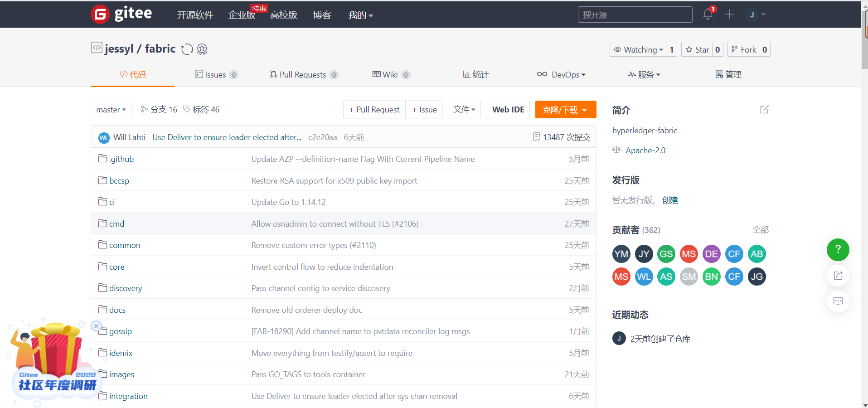
Task: Expand the 服务 menu
Action: click(x=644, y=74)
